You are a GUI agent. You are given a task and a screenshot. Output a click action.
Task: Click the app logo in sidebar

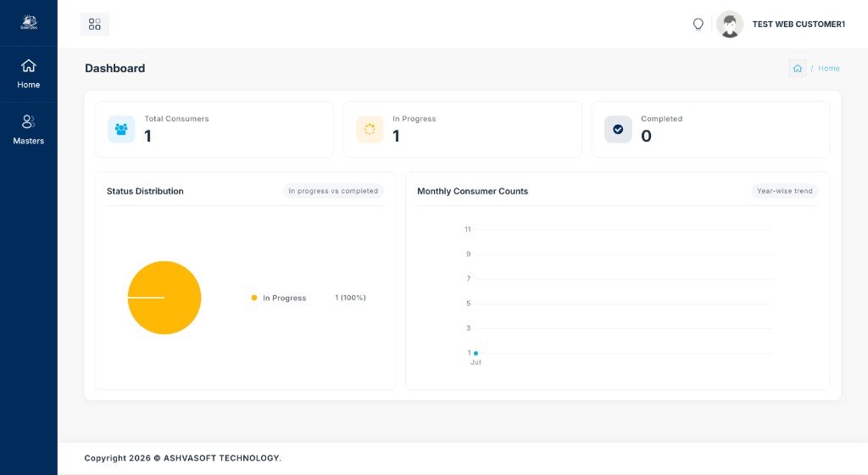[29, 23]
